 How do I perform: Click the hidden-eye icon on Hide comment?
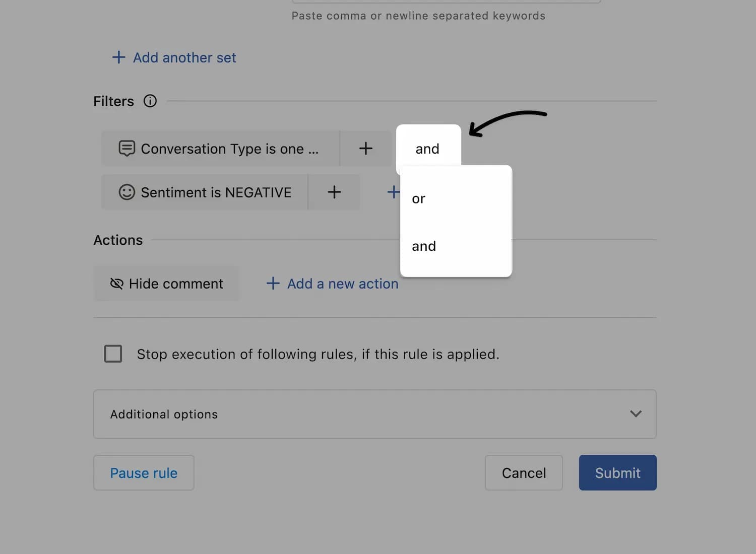116,284
